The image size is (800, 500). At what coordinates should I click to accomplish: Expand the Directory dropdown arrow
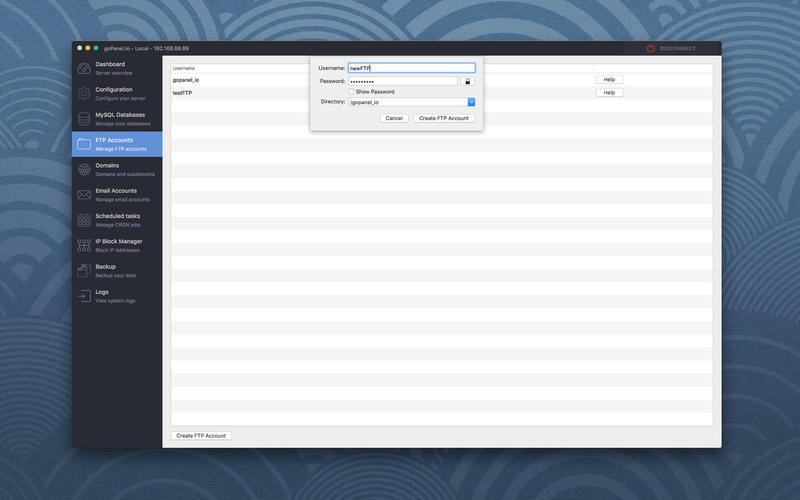(x=471, y=101)
